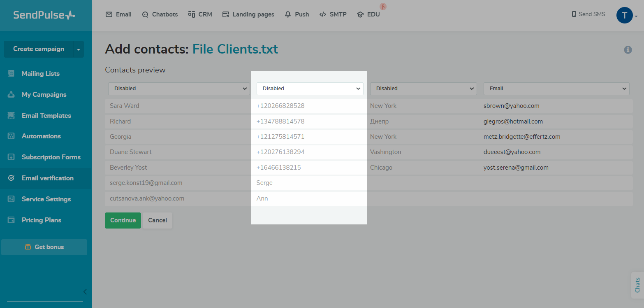Switch to Email verification in sidebar
644x308 pixels.
(x=47, y=178)
